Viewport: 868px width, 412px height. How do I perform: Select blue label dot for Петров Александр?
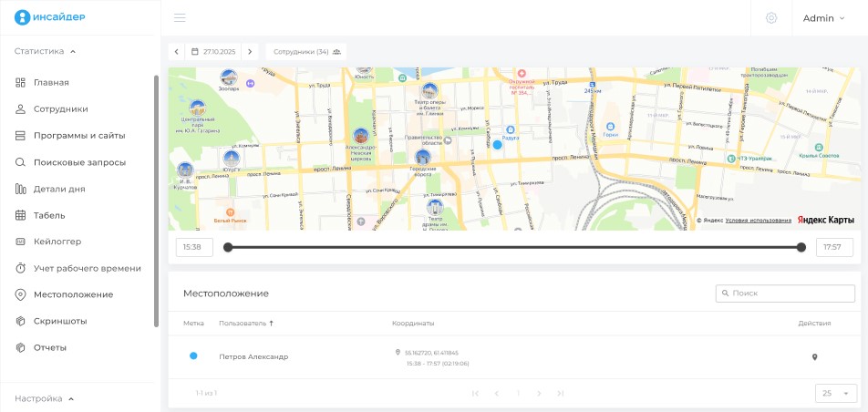(x=193, y=356)
